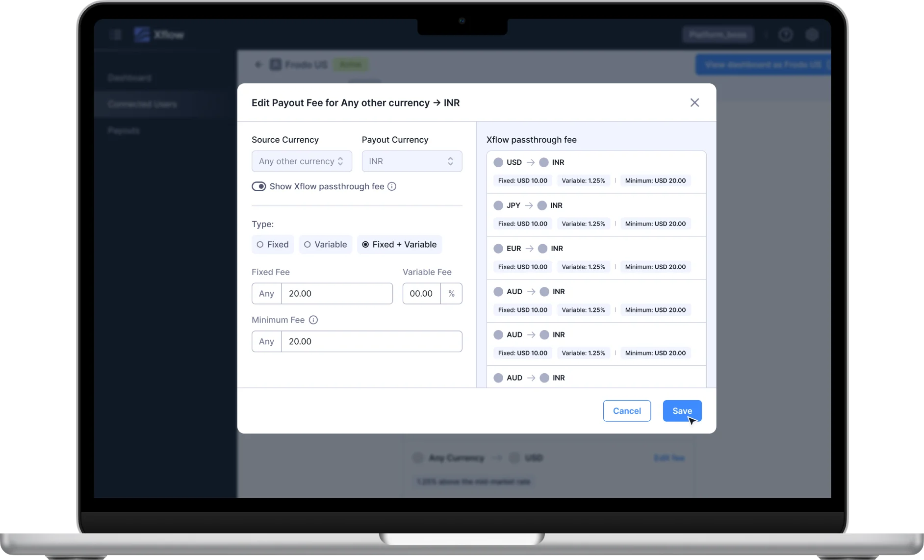Select Dashboard in the sidebar
Image resolution: width=924 pixels, height=560 pixels.
coord(129,78)
